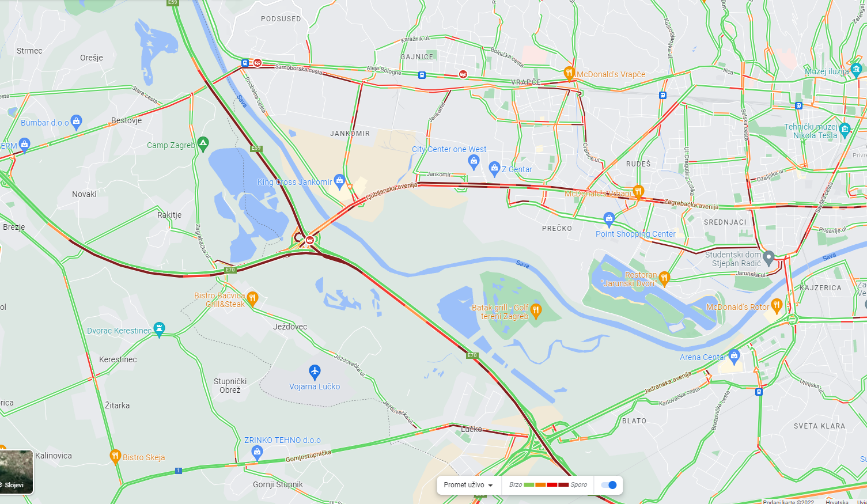Select the Muzej iluzija museum pin
Screen dimensions: 867x504
point(856,70)
